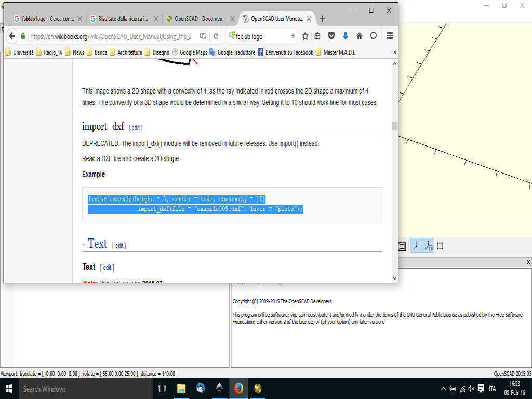The width and height of the screenshot is (532, 399).
Task: Open the Università bookmarks folder
Action: 20,52
